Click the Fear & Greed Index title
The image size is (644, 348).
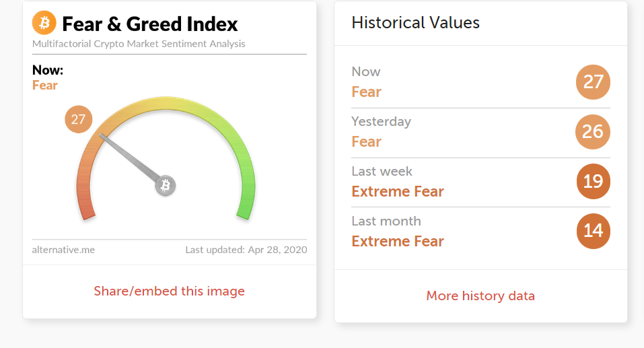[149, 24]
